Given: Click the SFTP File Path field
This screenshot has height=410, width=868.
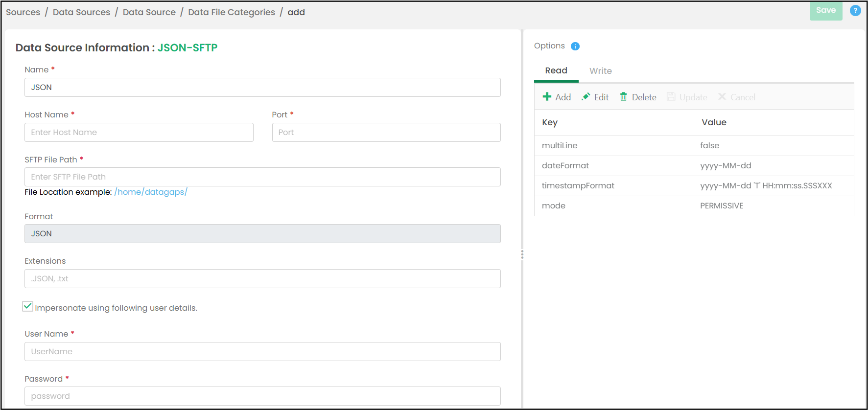Looking at the screenshot, I should click(x=262, y=177).
